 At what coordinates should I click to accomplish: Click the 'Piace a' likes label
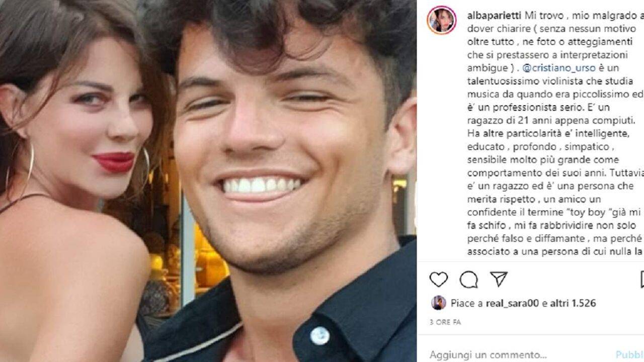(467, 303)
